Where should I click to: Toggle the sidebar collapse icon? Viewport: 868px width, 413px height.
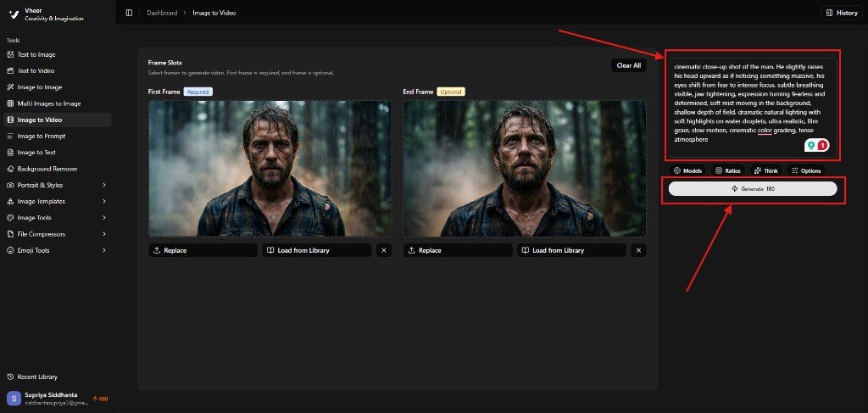click(129, 13)
